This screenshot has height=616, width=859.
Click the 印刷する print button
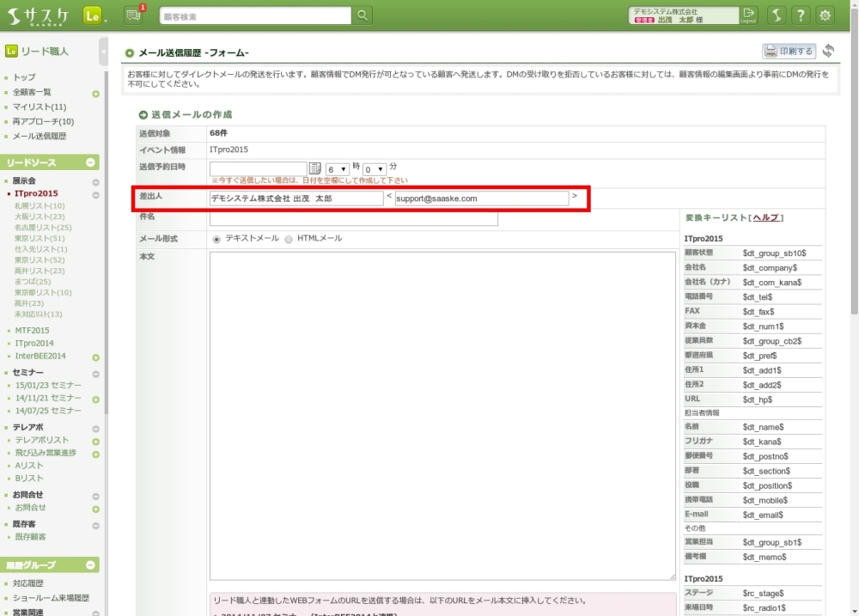coord(789,52)
